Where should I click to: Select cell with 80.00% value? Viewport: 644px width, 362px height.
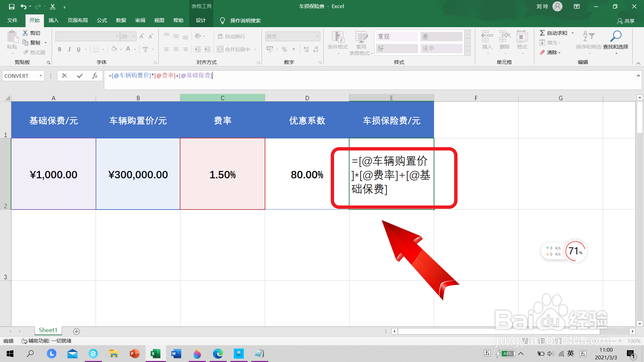pos(307,174)
